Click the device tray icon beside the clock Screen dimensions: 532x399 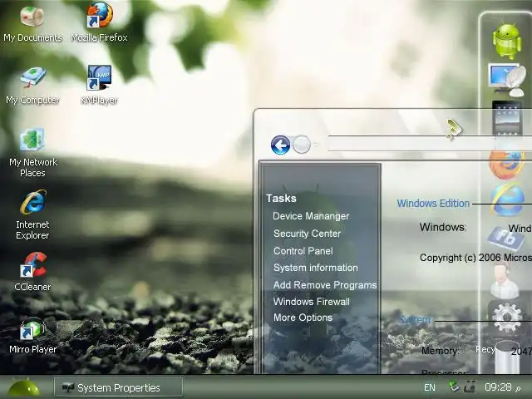pyautogui.click(x=470, y=387)
